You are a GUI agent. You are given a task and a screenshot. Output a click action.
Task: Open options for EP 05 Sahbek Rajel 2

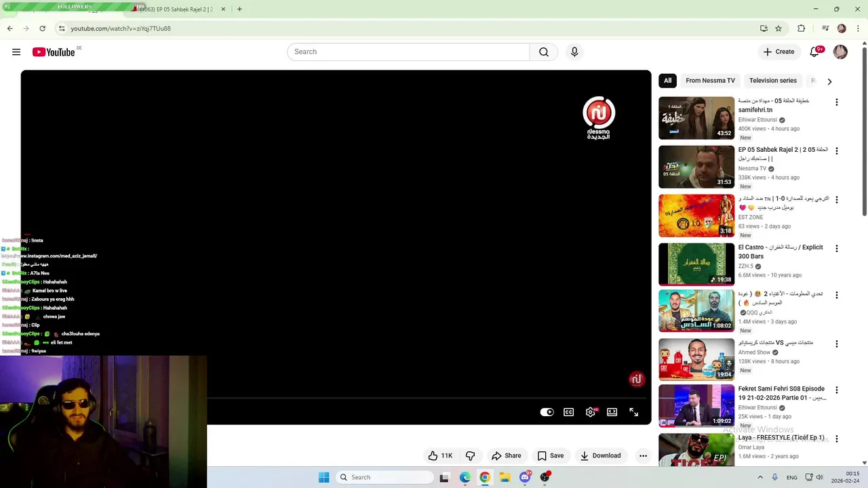click(837, 151)
